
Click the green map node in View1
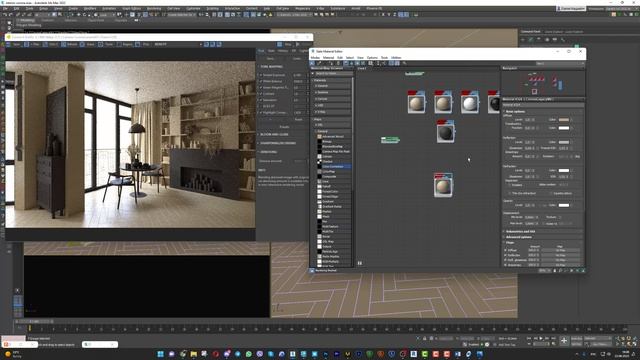coord(390,140)
